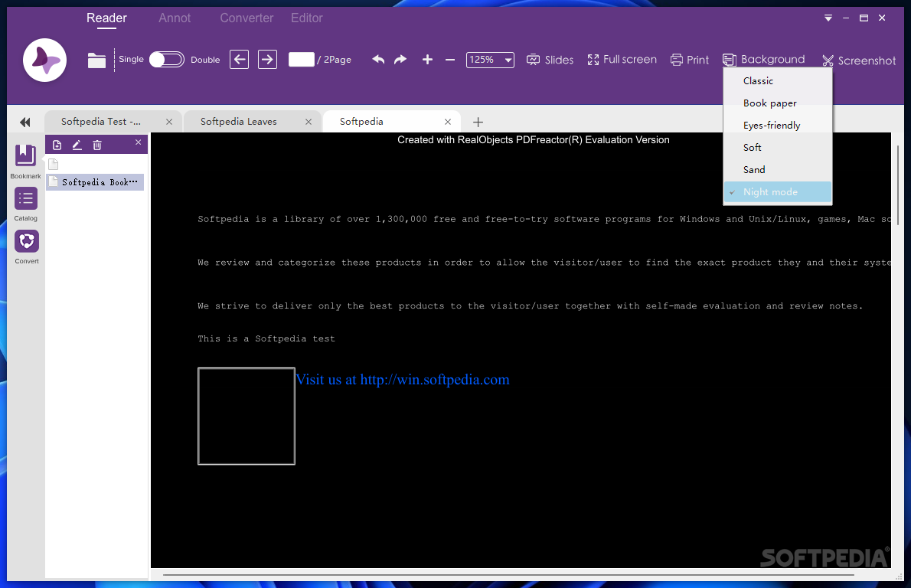
Task: Close the Softpedia Leaves tab
Action: click(309, 122)
